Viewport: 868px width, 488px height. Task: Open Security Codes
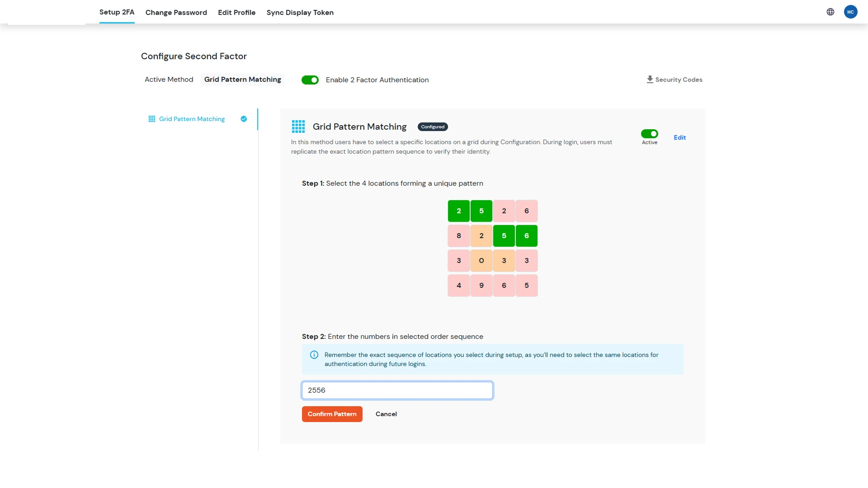[678, 79]
